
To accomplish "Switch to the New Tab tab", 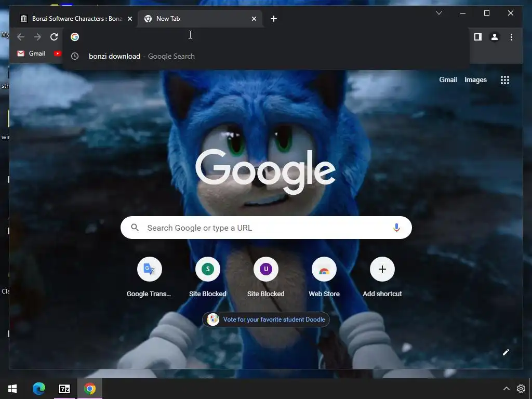I will [x=200, y=19].
